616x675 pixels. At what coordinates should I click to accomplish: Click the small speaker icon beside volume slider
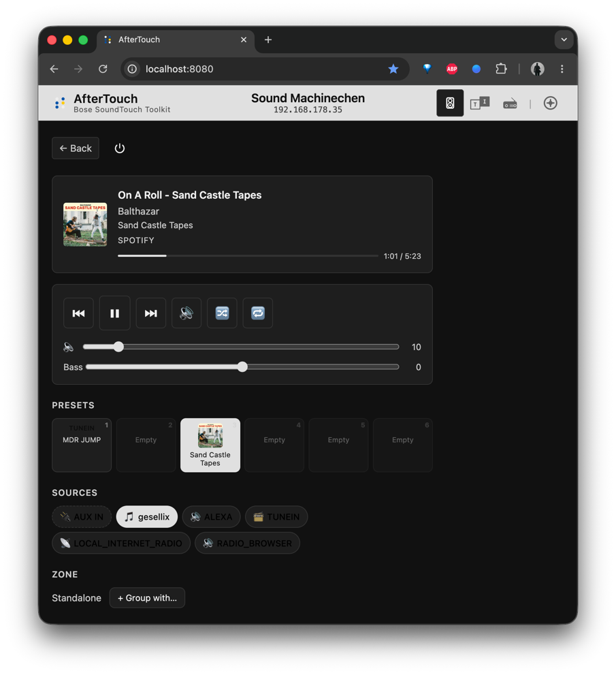(68, 347)
